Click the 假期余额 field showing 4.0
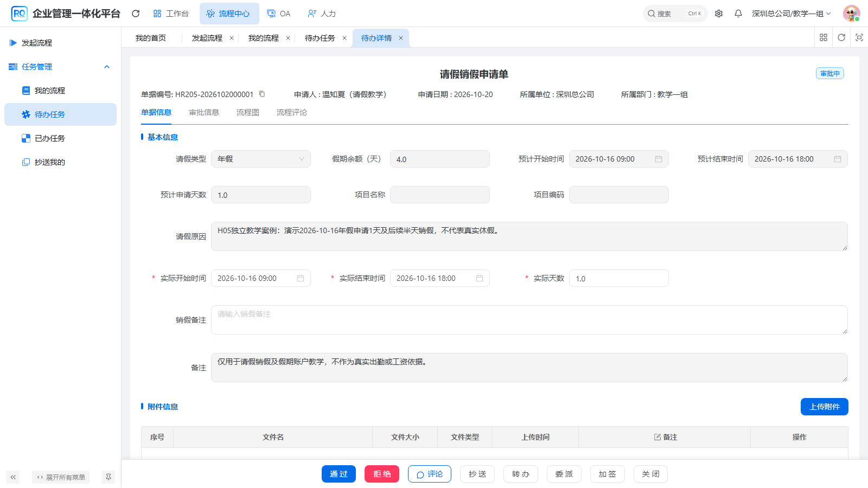This screenshot has width=868, height=488. 440,159
